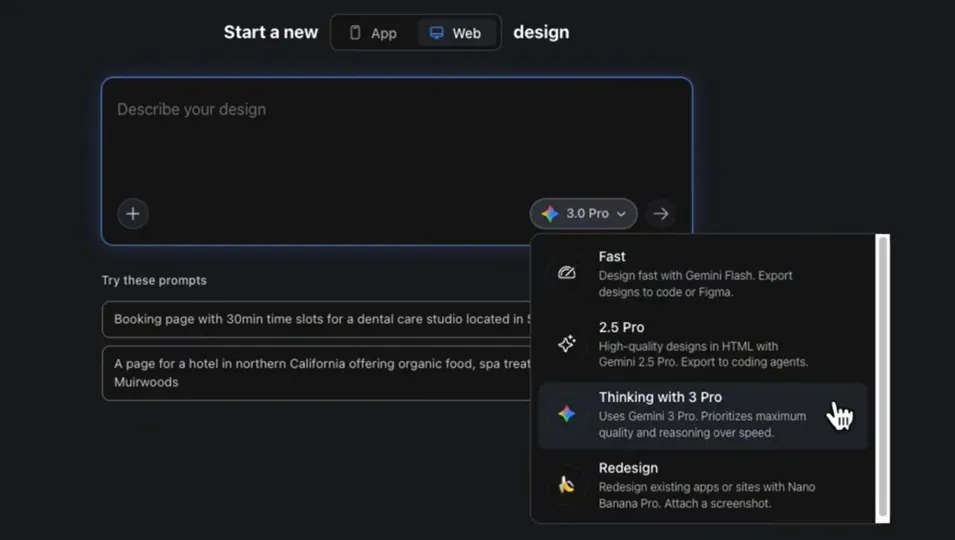
Task: Click the 'Try these prompts' label
Action: coord(154,280)
